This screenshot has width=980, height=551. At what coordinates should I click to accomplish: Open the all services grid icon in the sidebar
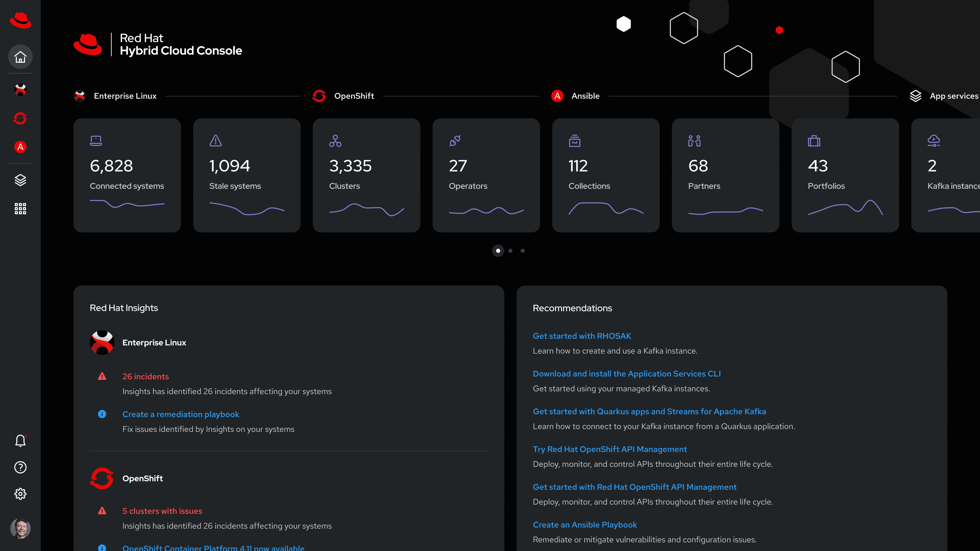coord(20,208)
